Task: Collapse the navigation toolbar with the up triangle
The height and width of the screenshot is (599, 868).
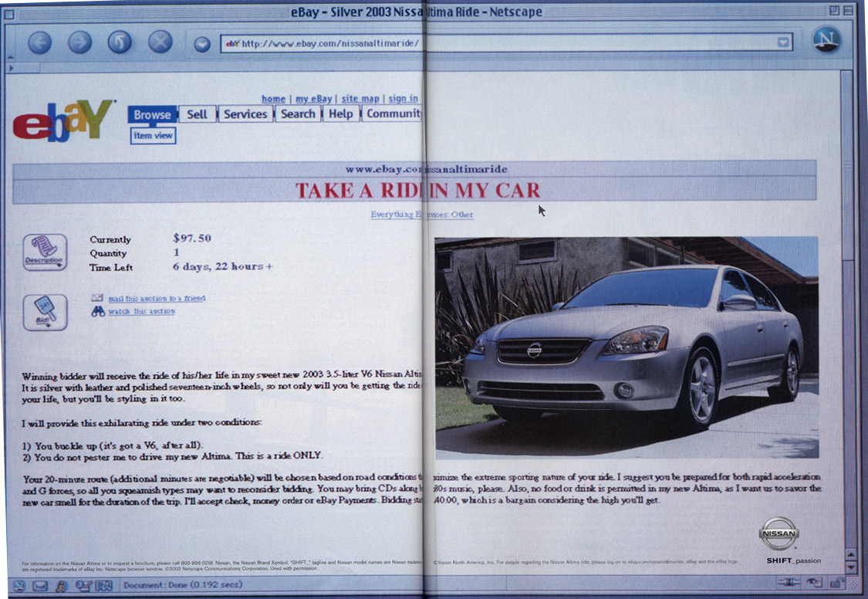Action: pyautogui.click(x=10, y=56)
